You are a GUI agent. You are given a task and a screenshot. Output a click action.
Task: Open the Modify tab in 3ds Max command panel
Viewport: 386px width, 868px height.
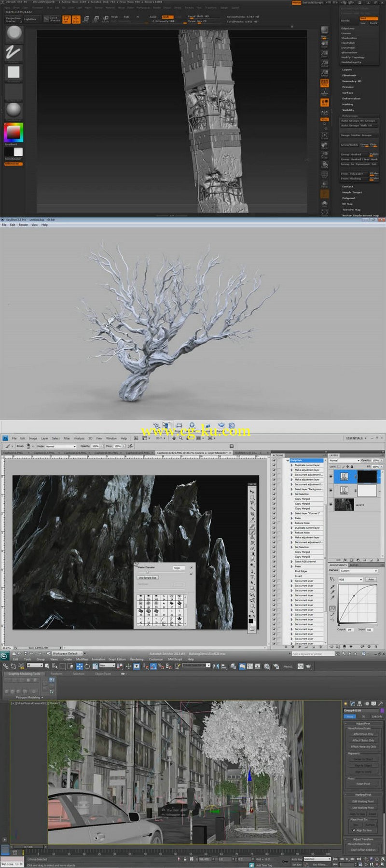353,704
